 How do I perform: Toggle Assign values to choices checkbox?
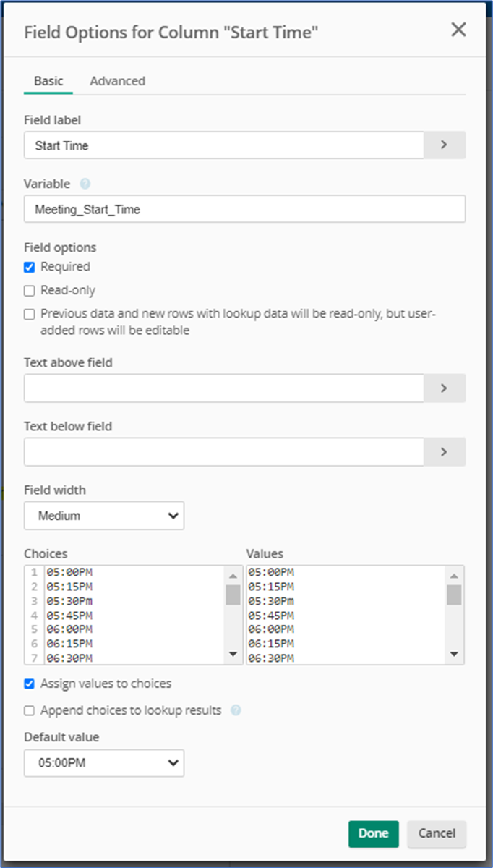click(30, 684)
